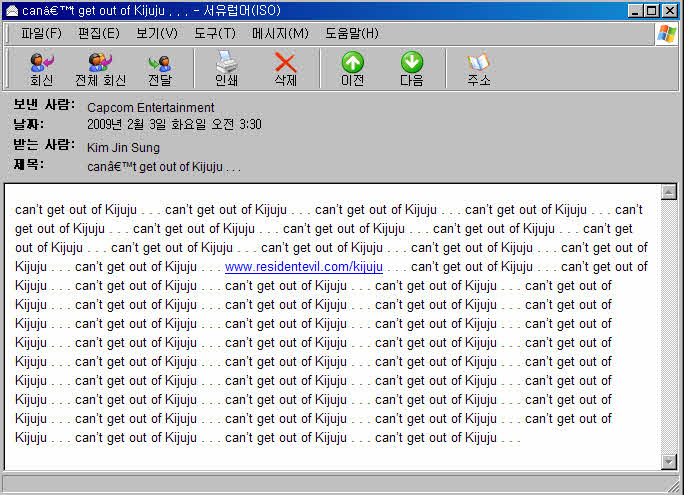Open the 파일(F) menu
Viewport: 684px width, 495px height.
coord(41,33)
